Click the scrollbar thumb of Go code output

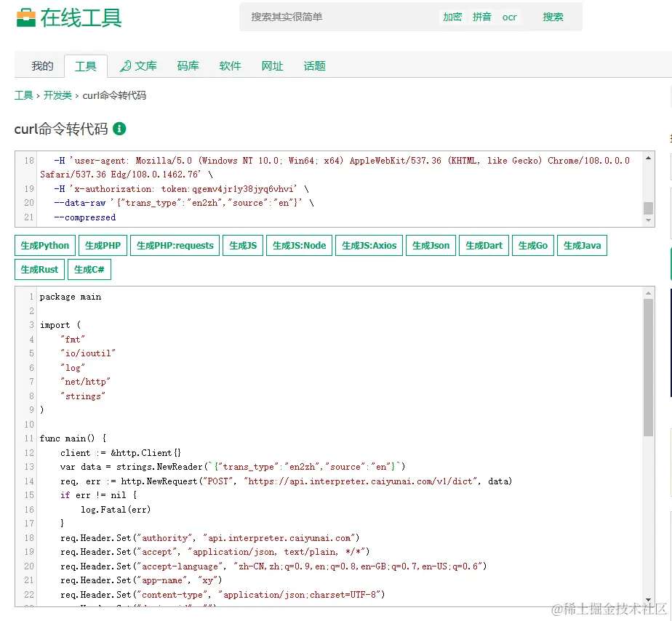pos(648,367)
